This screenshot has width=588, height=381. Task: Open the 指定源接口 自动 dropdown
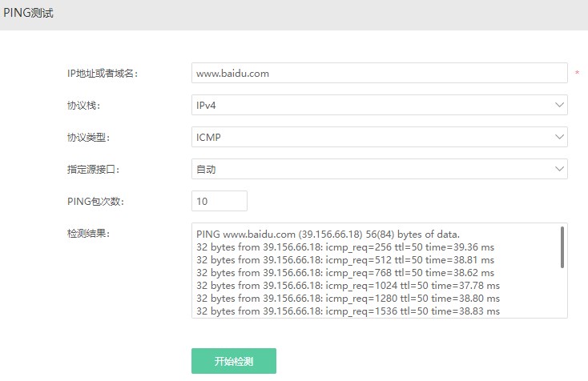click(x=379, y=169)
